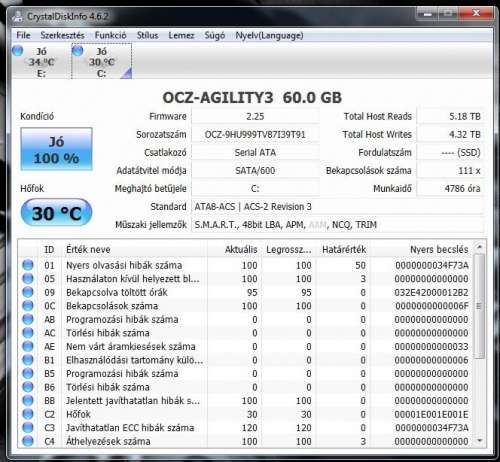Click the Érték neve column header

pyautogui.click(x=134, y=249)
